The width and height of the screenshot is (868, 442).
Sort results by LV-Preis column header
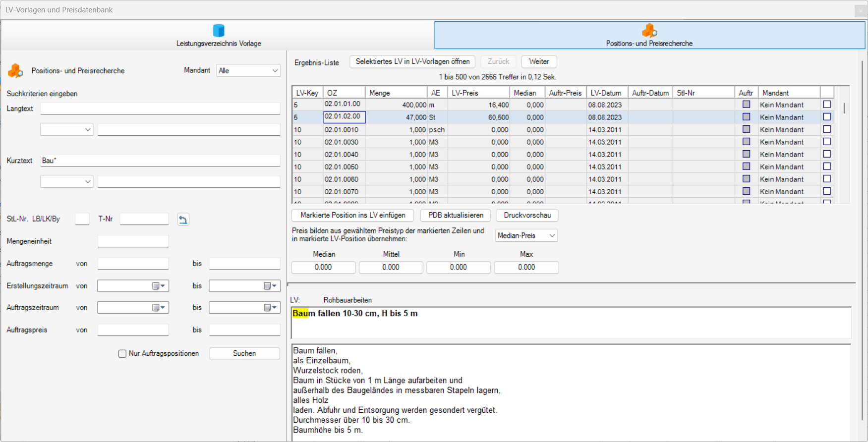pos(478,93)
